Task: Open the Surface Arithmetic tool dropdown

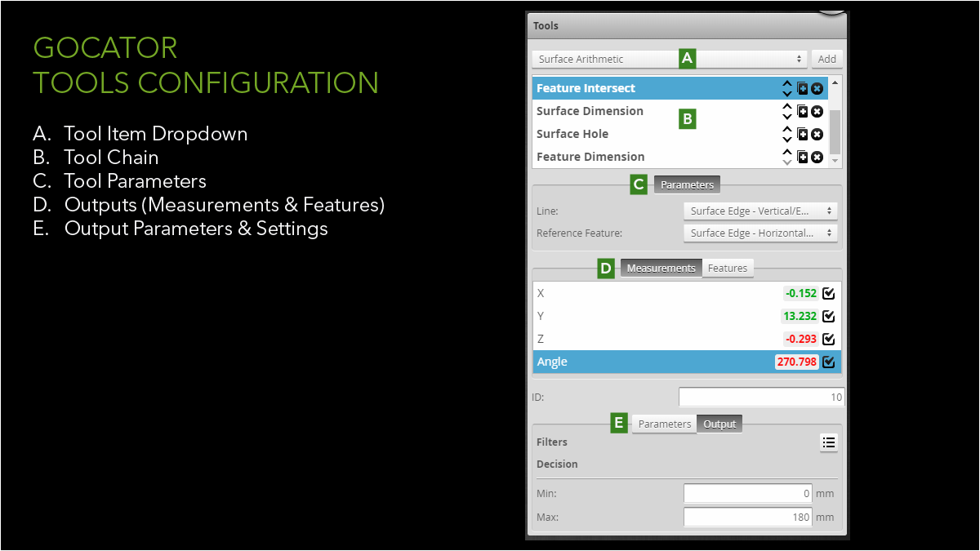Action: [669, 58]
